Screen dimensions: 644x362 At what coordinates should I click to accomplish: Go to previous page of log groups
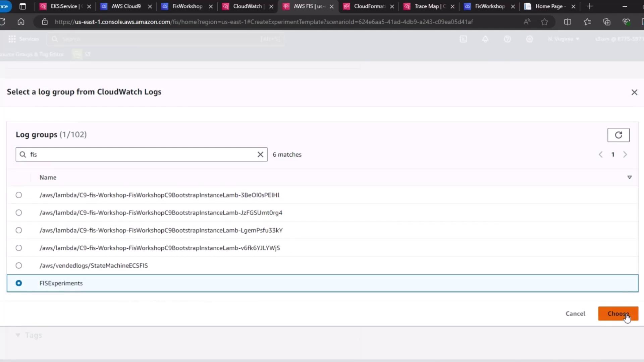coord(600,155)
